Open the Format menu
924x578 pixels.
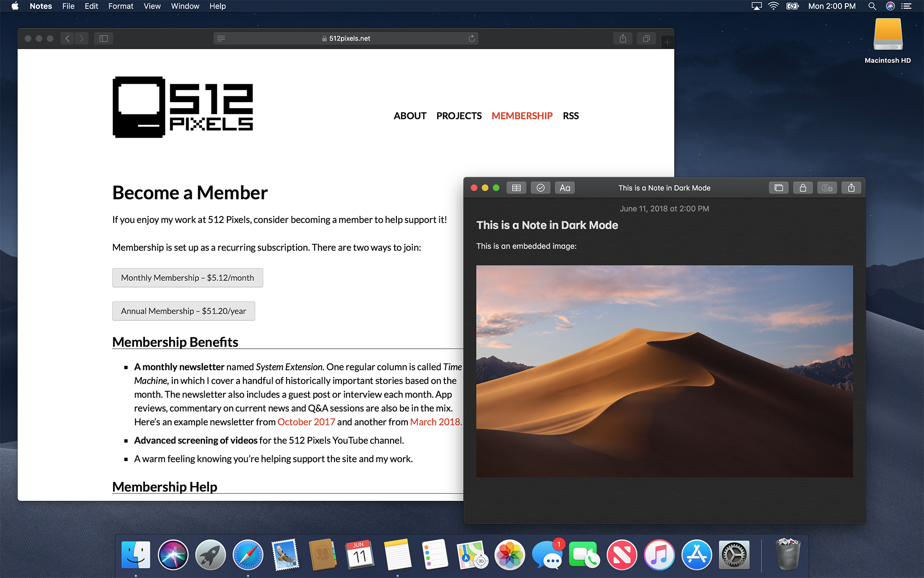pos(121,6)
